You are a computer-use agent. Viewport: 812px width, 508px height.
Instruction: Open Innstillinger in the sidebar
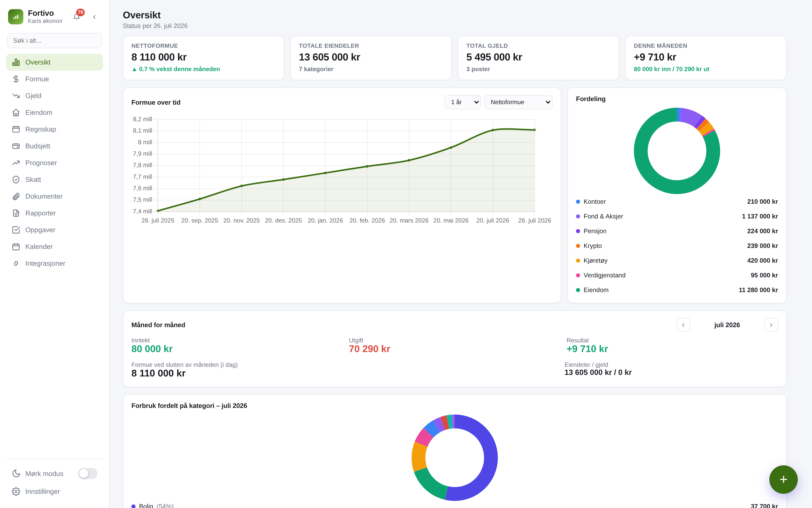(54, 491)
